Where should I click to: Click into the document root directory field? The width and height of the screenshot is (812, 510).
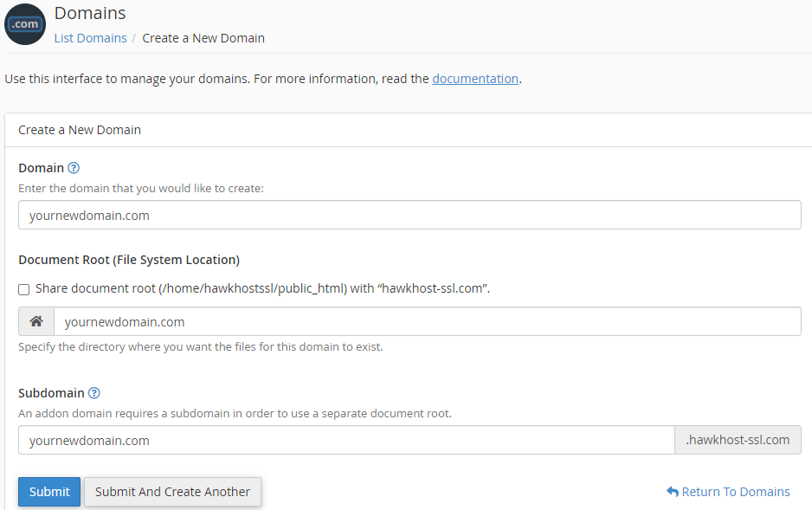point(427,322)
